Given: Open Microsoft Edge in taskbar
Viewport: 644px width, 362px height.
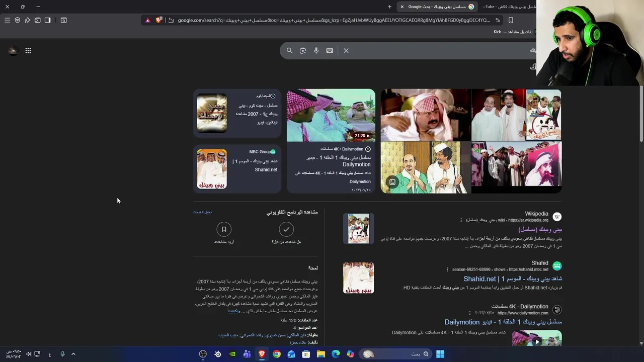Looking at the screenshot, I should pyautogui.click(x=336, y=354).
